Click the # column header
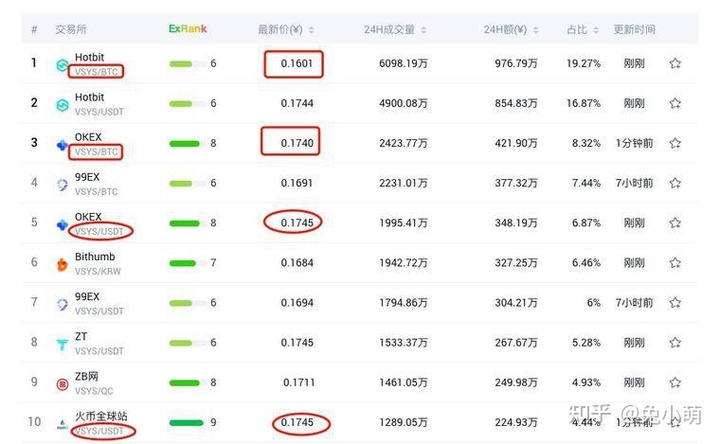Viewport: 720px width, 444px height. point(34,29)
